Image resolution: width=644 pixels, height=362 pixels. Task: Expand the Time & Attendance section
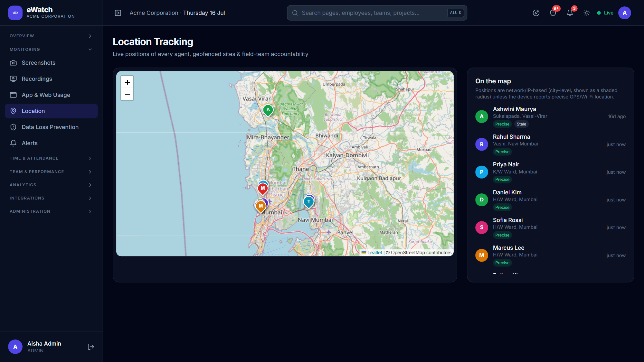point(51,158)
